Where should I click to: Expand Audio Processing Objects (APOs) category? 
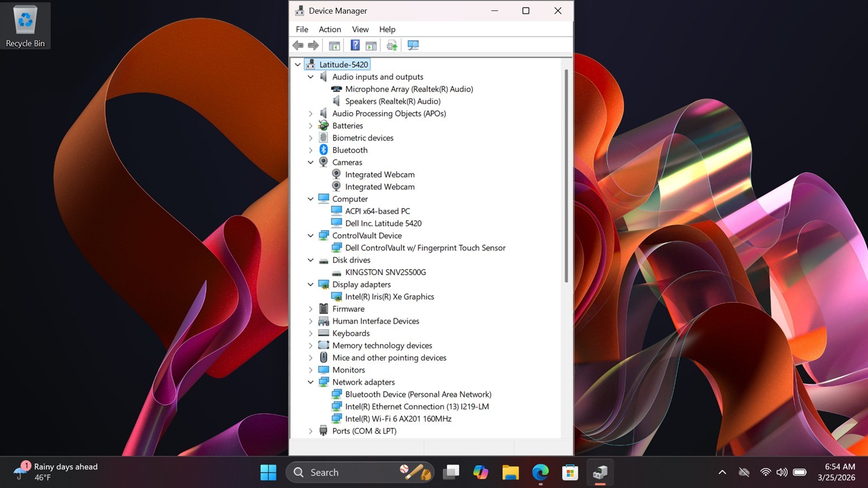pos(311,113)
